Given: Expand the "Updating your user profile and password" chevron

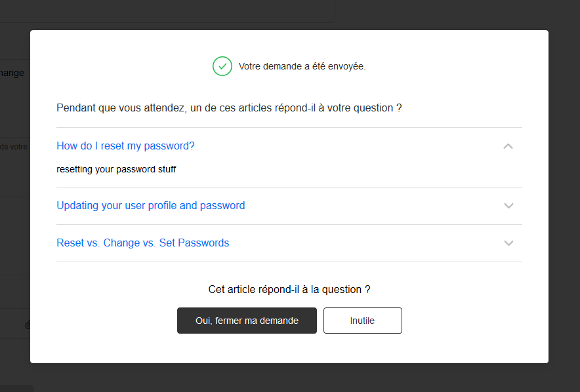Looking at the screenshot, I should click(x=508, y=206).
